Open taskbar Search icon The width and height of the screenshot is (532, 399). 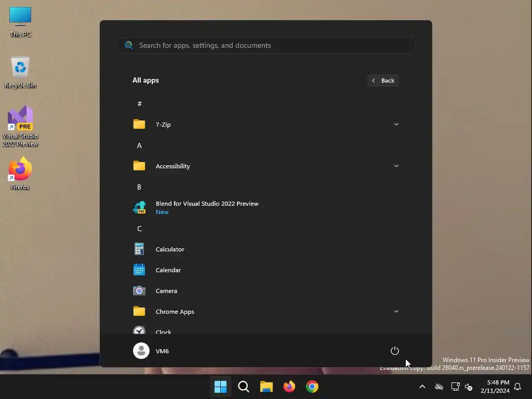coord(244,387)
